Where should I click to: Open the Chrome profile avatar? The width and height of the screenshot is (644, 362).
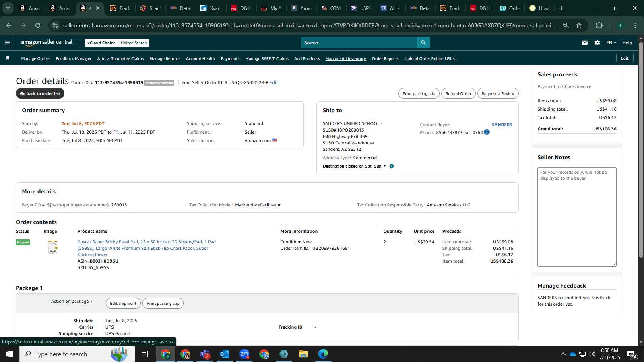pyautogui.click(x=621, y=25)
